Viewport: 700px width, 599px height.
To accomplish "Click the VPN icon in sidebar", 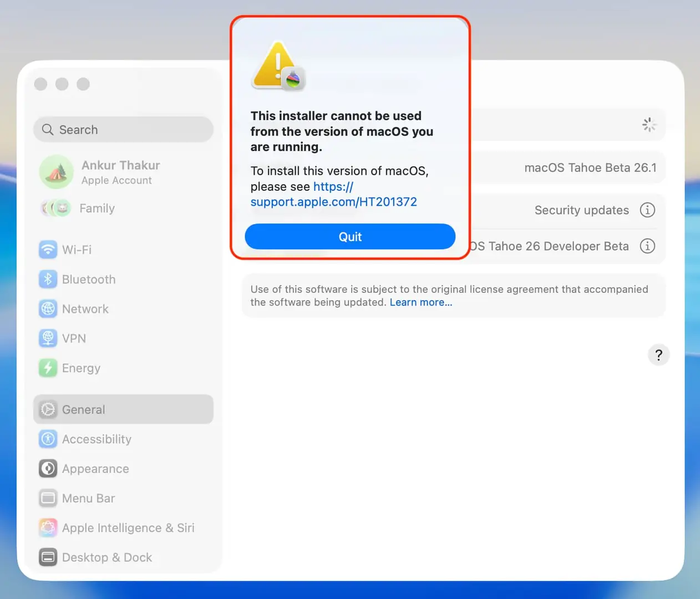I will click(48, 338).
